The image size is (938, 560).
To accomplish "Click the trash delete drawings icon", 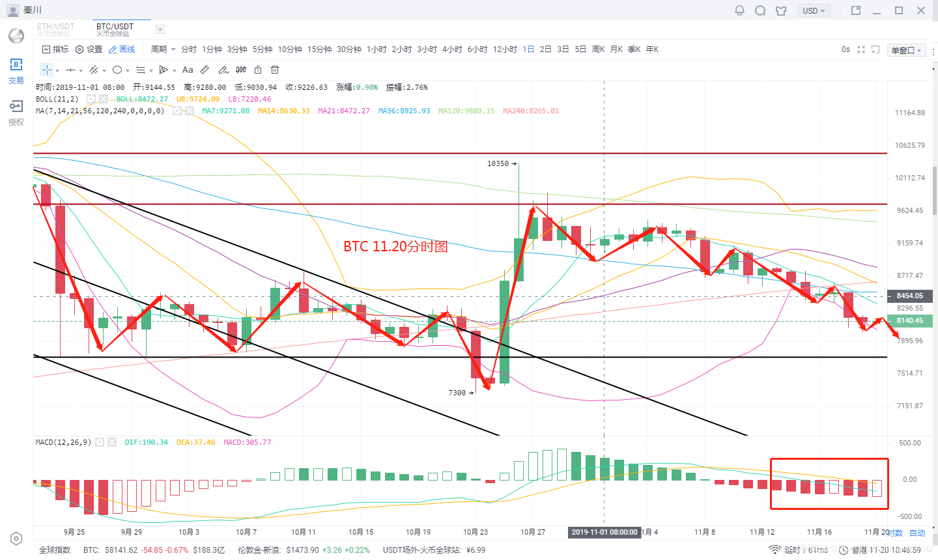I will (x=275, y=70).
